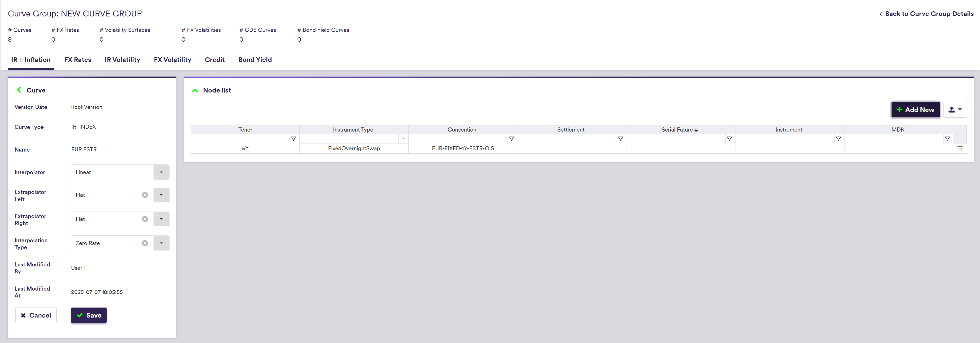Switch to the FX Rates tab
Viewport: 980px width, 343px height.
tap(78, 60)
